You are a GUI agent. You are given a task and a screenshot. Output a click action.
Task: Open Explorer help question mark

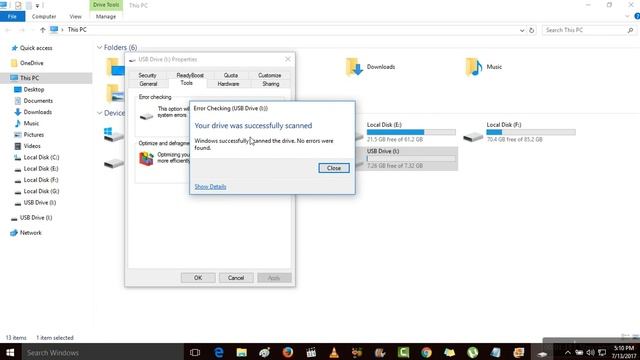637,16
